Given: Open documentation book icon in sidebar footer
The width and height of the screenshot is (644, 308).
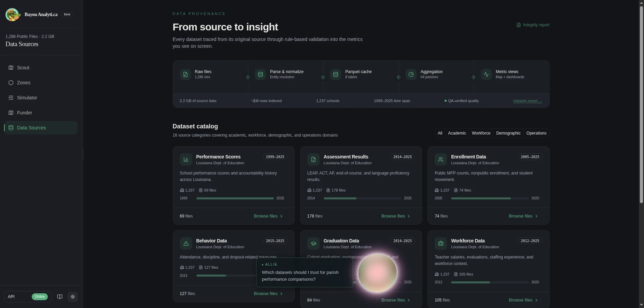Looking at the screenshot, I should coord(60,297).
